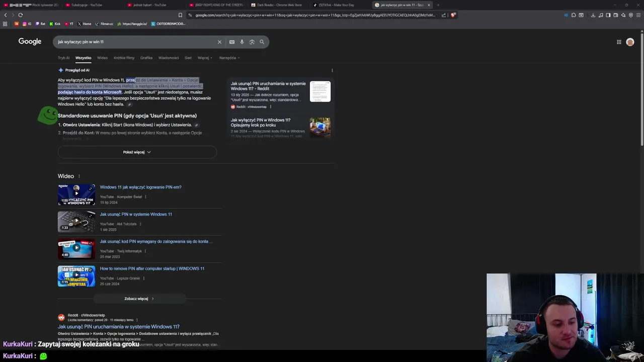Start voice search with the microphone icon
This screenshot has width=644, height=362.
pos(242,42)
